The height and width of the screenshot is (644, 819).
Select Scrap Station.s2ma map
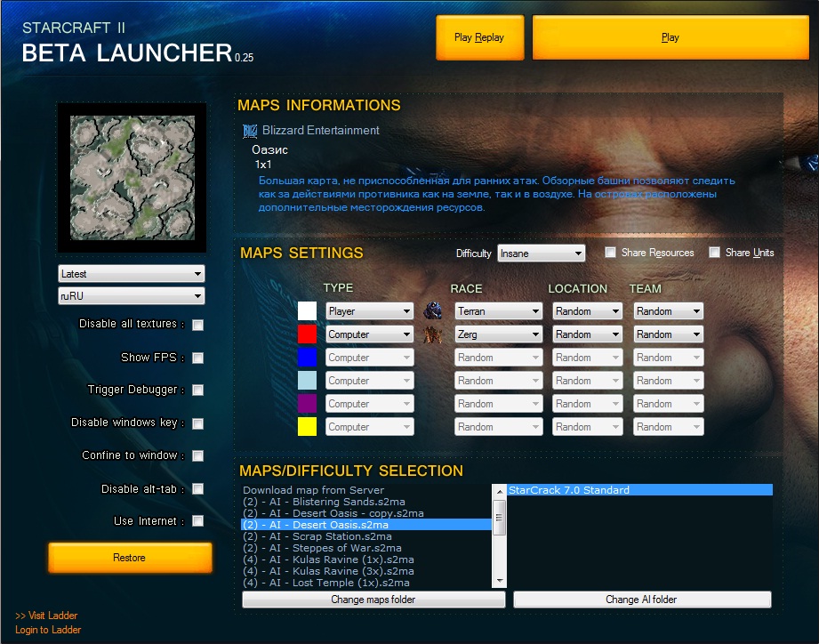366,536
